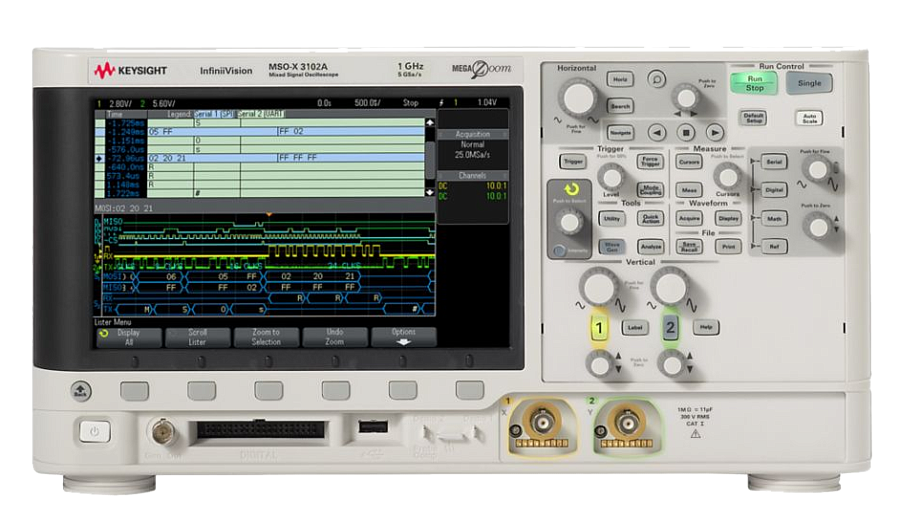Tap the navigation stop square key
900x523 pixels.
[x=685, y=133]
